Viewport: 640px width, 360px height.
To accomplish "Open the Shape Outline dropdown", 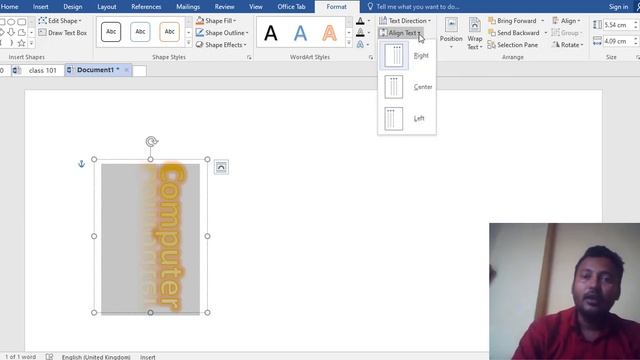I will (x=222, y=33).
